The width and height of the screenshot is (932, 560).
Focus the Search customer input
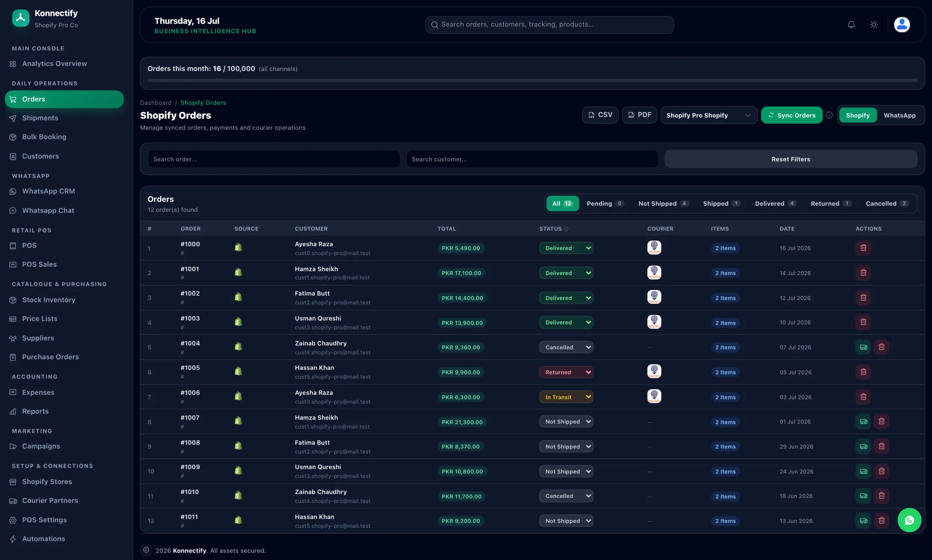point(532,159)
